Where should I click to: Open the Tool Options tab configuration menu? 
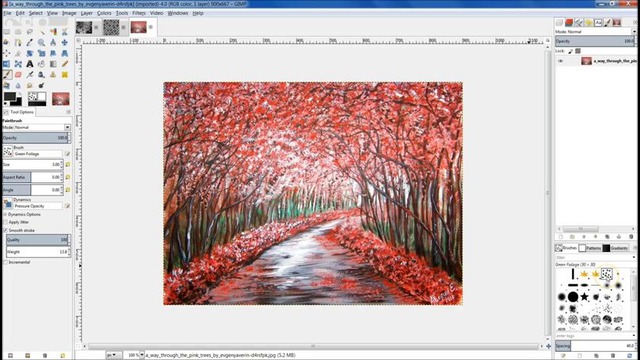coord(68,112)
